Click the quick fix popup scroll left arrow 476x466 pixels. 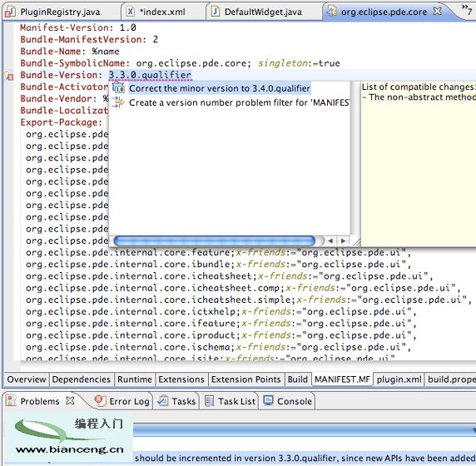[330, 240]
